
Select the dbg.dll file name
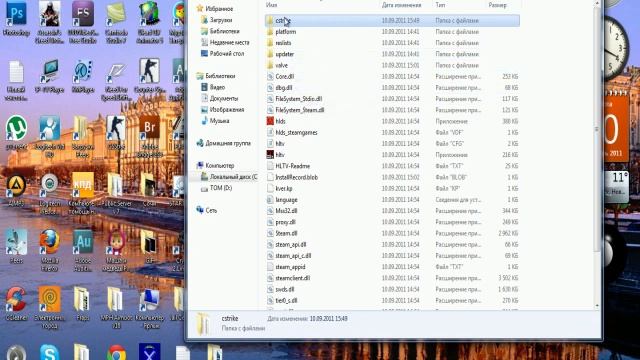click(x=284, y=87)
